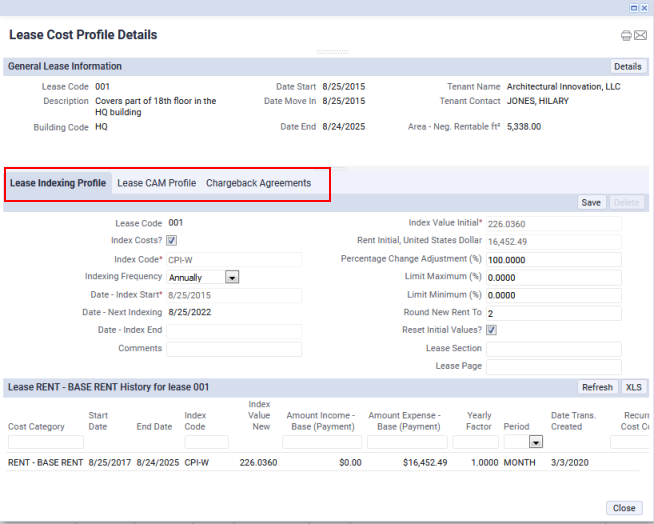This screenshot has height=524, width=654.
Task: Open the Chargeback Agreements tab
Action: pyautogui.click(x=259, y=183)
